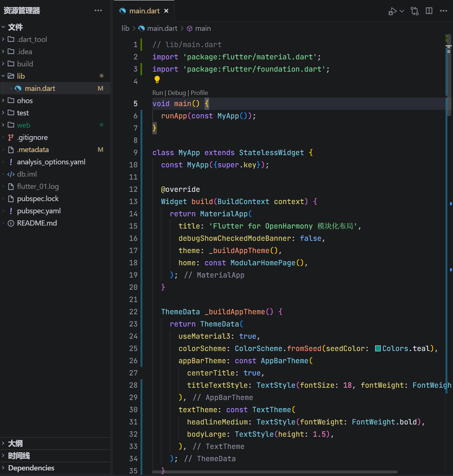This screenshot has height=476, width=453.
Task: Collapse the lib folder
Action: pos(55,76)
